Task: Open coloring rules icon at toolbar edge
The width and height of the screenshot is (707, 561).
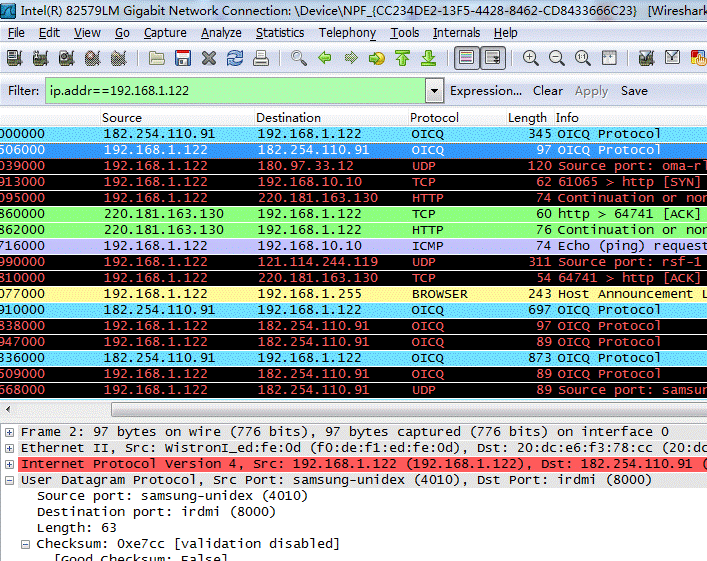Action: (698, 58)
